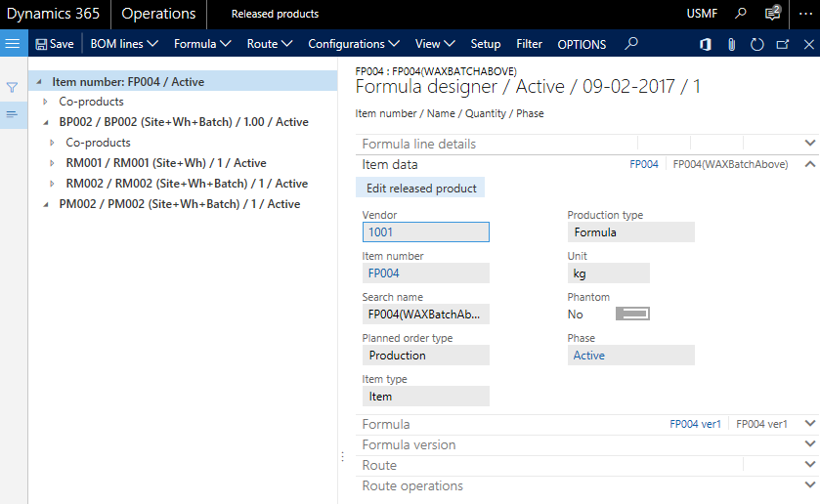The image size is (820, 504).
Task: Expand the RM001 tree node
Action: click(53, 163)
